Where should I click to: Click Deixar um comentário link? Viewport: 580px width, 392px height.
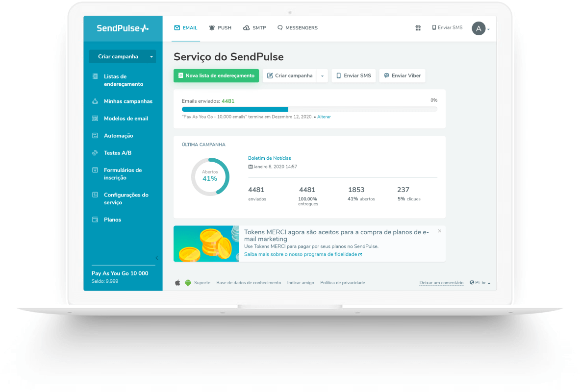441,283
